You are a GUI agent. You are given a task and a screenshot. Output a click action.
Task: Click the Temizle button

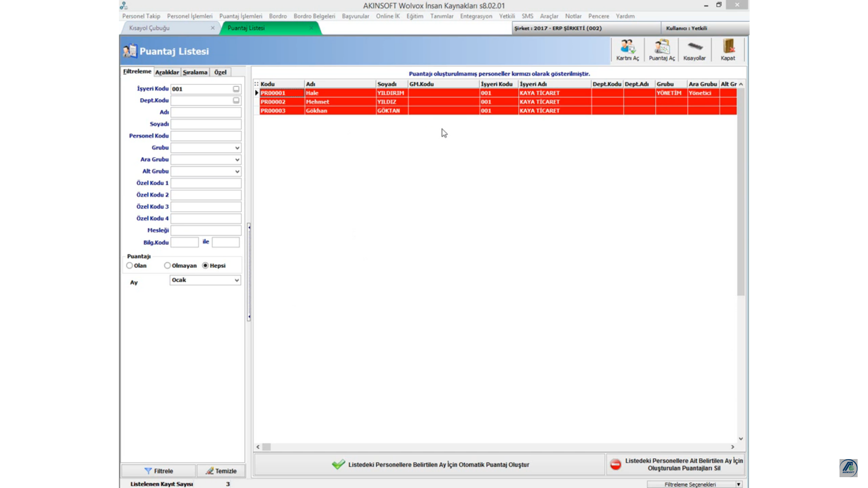[x=221, y=471]
